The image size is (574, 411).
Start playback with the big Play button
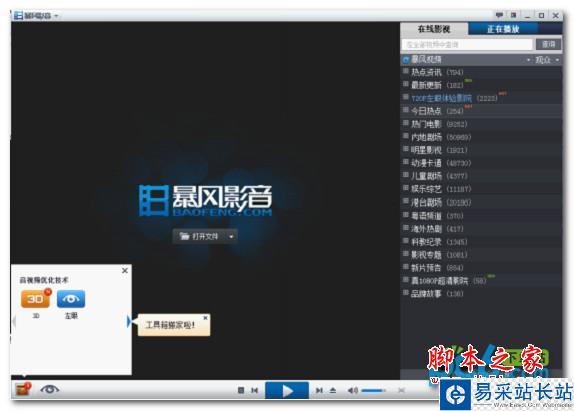[x=287, y=391]
